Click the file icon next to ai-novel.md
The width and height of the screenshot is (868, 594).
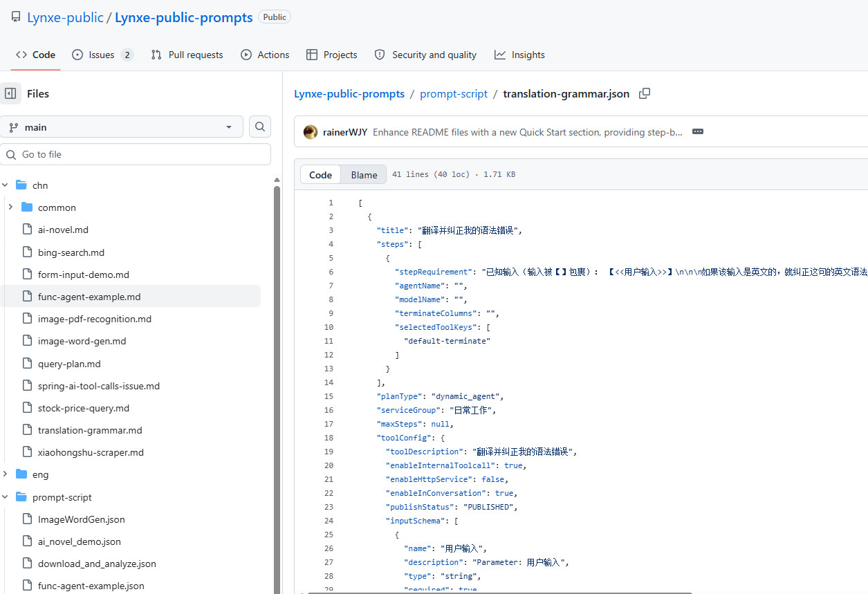(27, 230)
